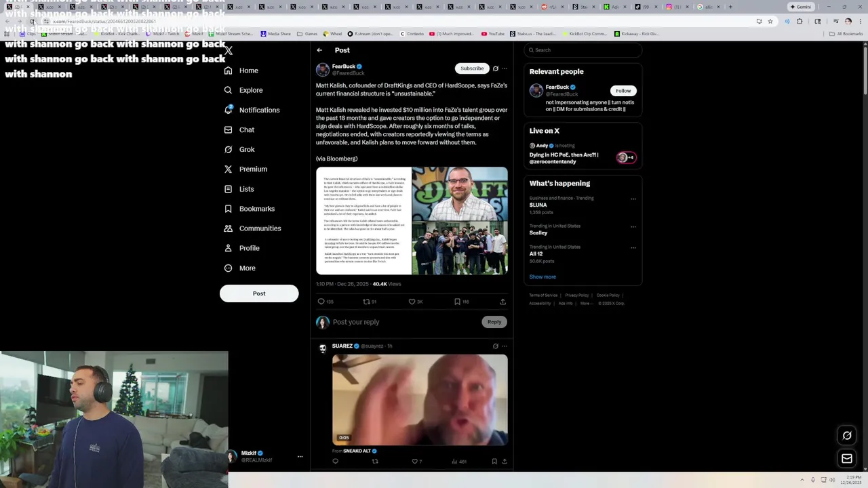
Task: Open FearBuck's profile avatar on the post
Action: pos(323,70)
